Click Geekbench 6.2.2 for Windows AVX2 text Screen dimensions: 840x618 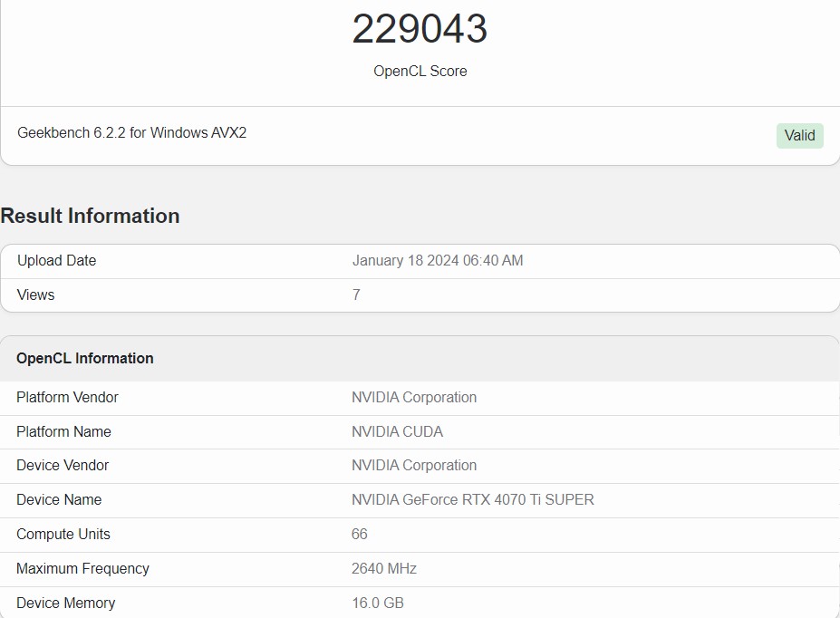(131, 132)
